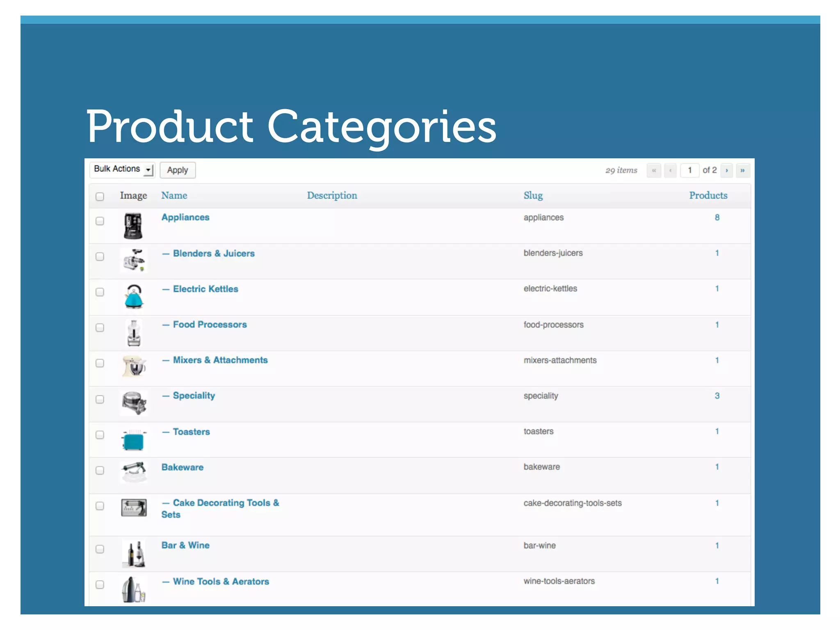The height and width of the screenshot is (630, 840).
Task: Go to the first page arrow
Action: pyautogui.click(x=654, y=170)
